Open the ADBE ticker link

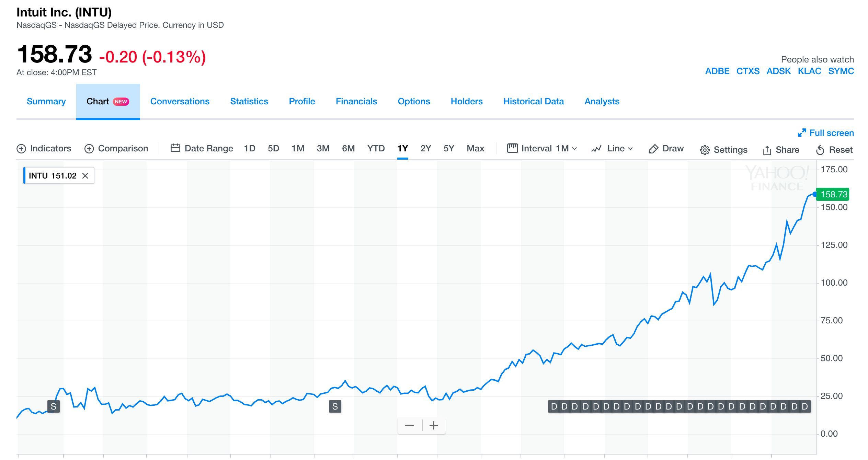[x=717, y=71]
